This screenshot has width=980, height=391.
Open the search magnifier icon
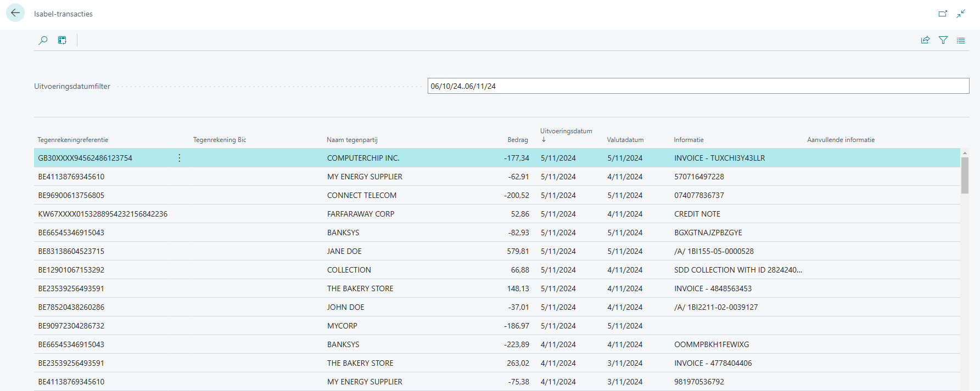click(43, 40)
